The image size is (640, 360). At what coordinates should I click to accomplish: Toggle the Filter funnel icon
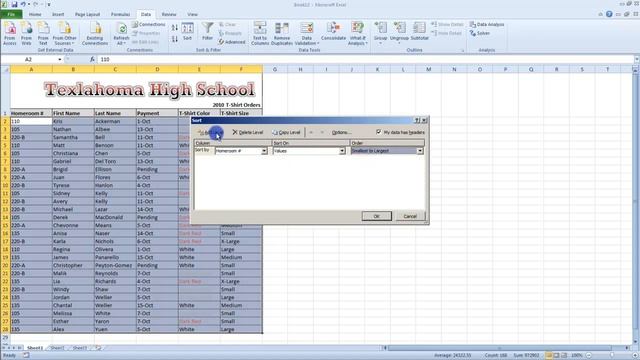click(x=207, y=32)
